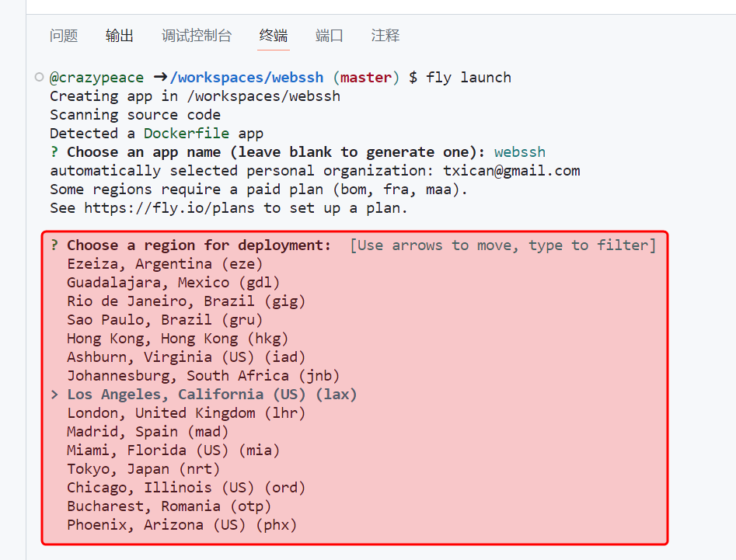Select London, United Kingdom (lhr) region
Viewport: 736px width, 560px height.
coord(186,413)
